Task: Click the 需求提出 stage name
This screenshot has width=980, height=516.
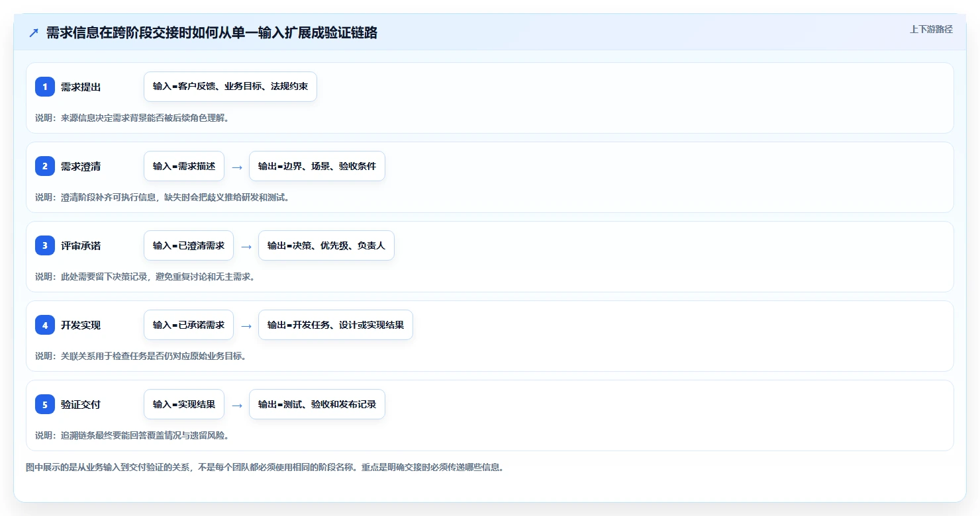Action: 81,87
